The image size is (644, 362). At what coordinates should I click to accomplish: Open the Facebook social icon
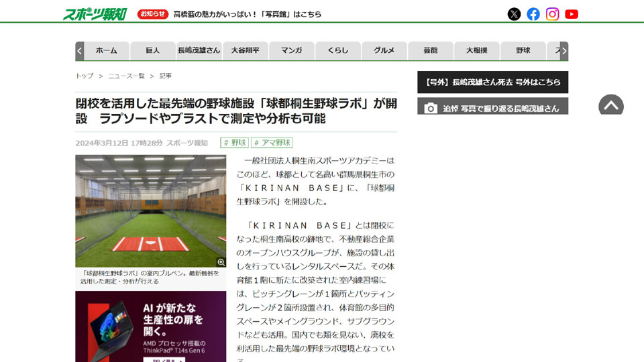tap(533, 14)
